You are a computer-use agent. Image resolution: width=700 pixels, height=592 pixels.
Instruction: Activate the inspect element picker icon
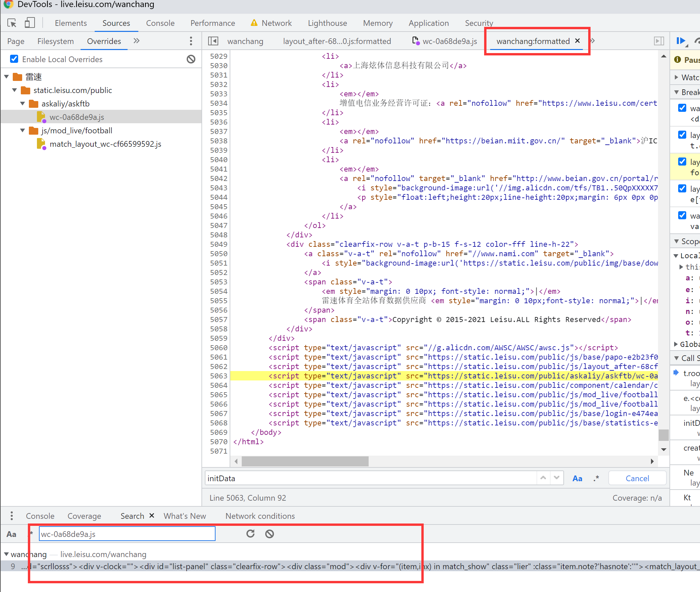12,23
